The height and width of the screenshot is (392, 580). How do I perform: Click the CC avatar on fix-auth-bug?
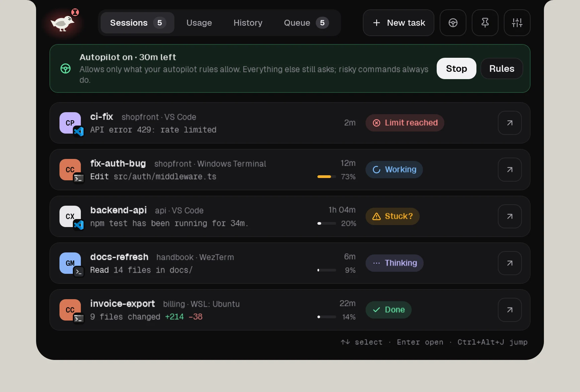pyautogui.click(x=70, y=170)
